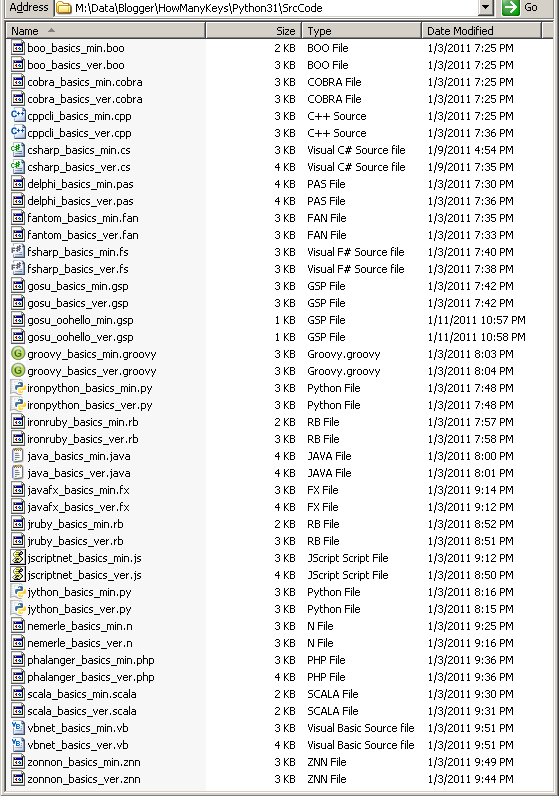The width and height of the screenshot is (559, 796).
Task: Select file scala_basics_min.scala
Action: coord(82,694)
